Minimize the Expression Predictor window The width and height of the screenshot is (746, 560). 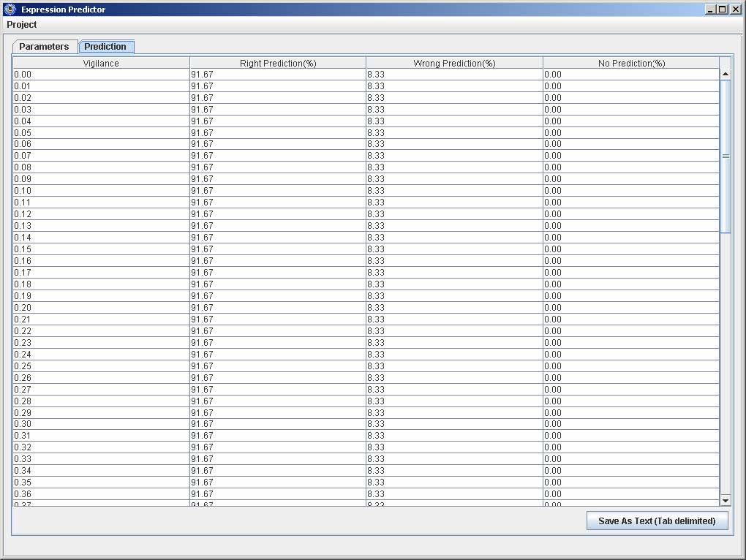[x=710, y=9]
